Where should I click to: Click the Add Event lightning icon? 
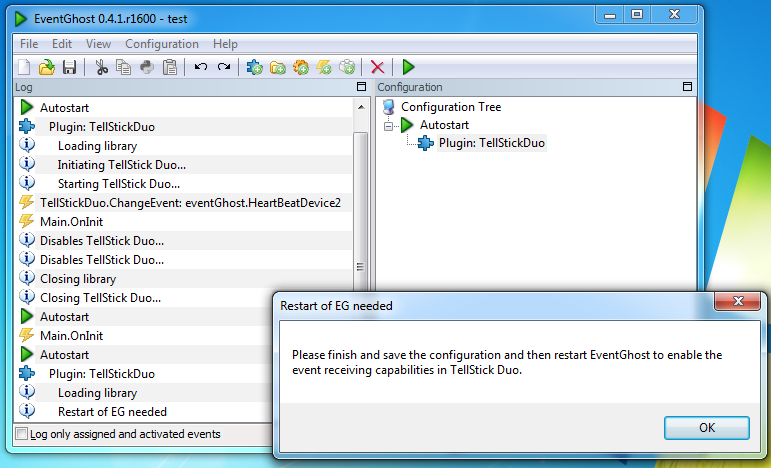(324, 67)
